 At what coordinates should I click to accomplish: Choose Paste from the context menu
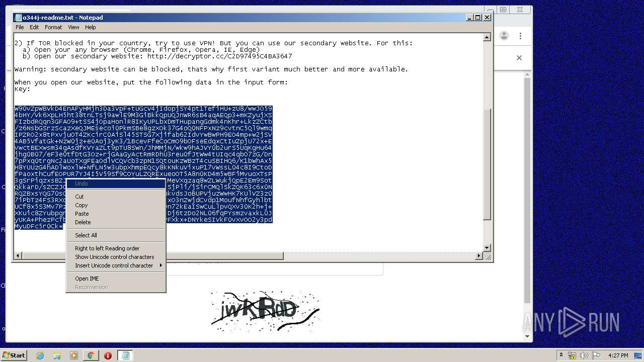point(116,214)
